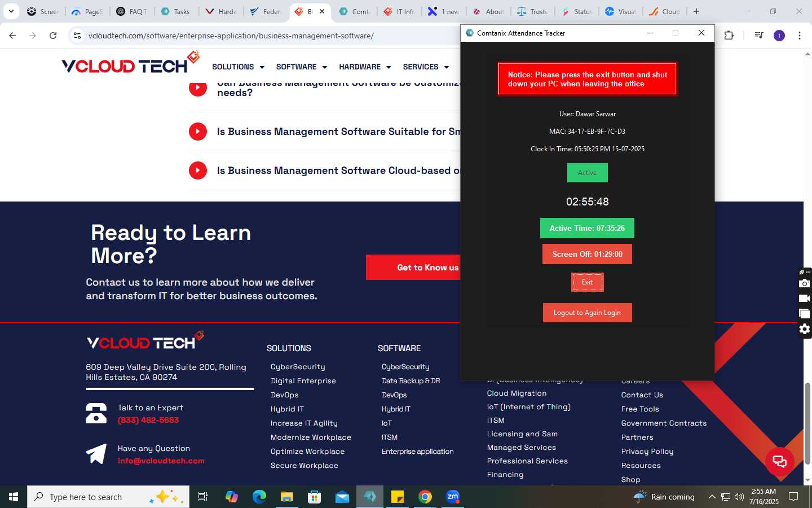The width and height of the screenshot is (812, 508).
Task: Open the Government Contracts footer link
Action: click(664, 423)
